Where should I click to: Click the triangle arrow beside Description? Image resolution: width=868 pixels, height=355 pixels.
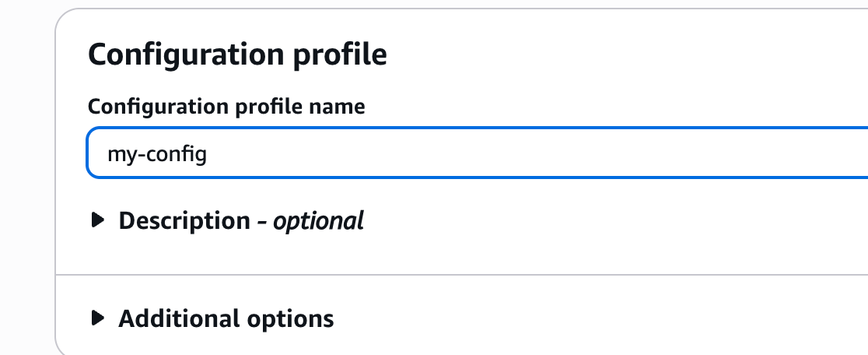[x=98, y=221]
